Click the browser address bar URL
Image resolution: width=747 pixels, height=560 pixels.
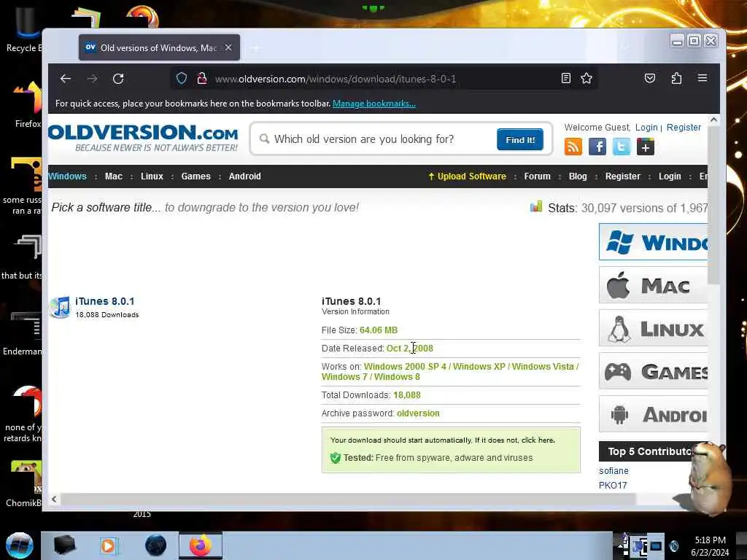(x=336, y=79)
